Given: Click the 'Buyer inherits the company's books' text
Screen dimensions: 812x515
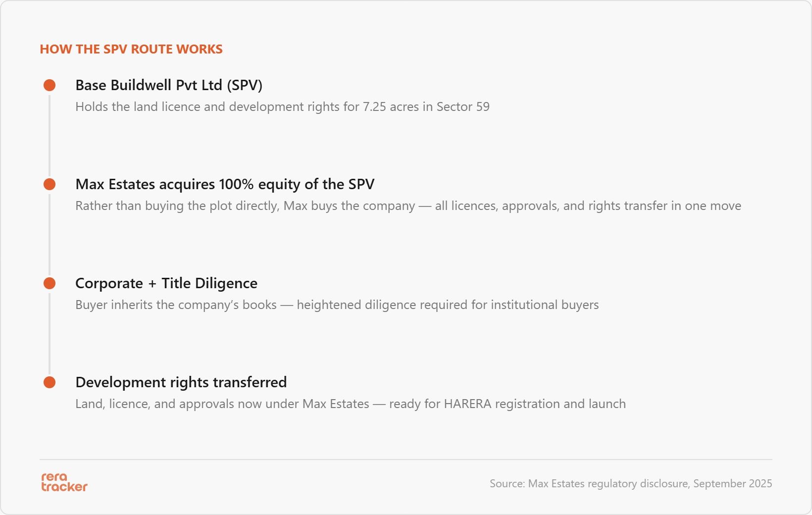Looking at the screenshot, I should tap(337, 305).
